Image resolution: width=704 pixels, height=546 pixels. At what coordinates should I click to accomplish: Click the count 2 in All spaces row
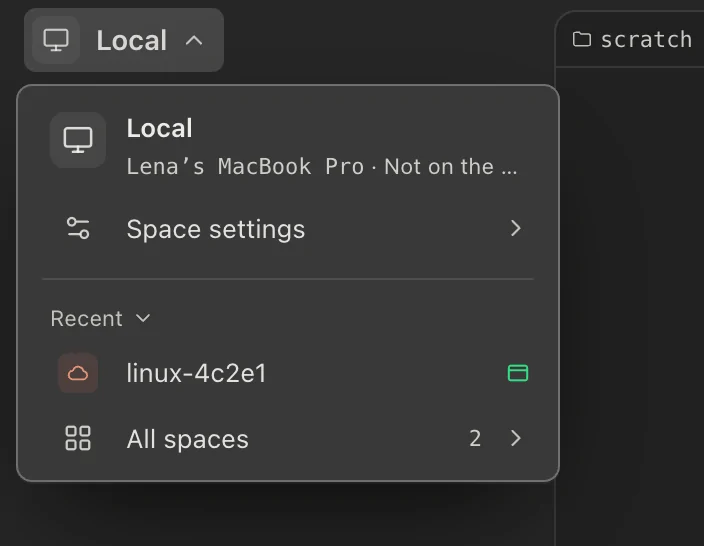point(475,438)
